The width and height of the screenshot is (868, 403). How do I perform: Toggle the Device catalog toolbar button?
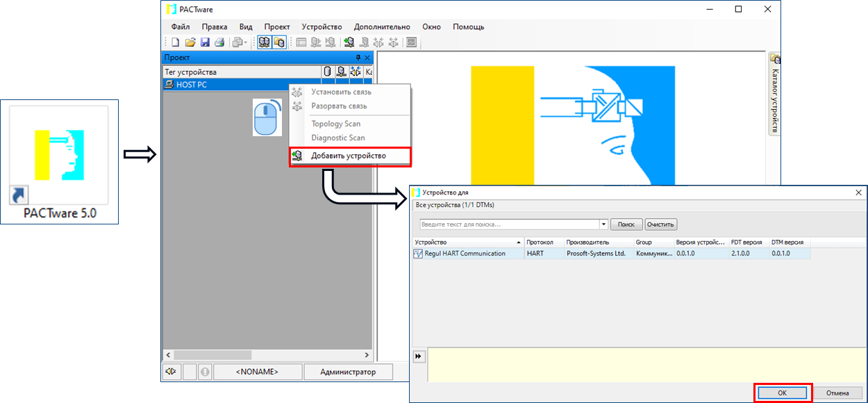[278, 42]
